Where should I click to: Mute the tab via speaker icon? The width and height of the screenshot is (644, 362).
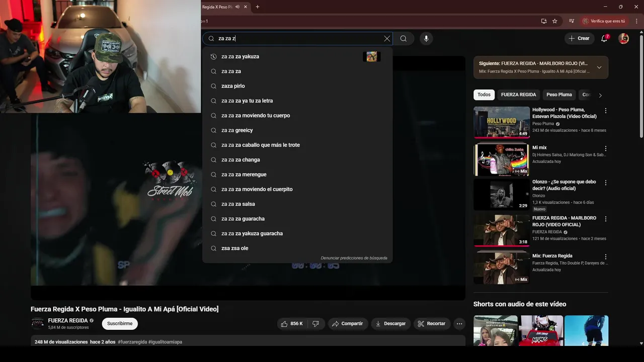237,7
